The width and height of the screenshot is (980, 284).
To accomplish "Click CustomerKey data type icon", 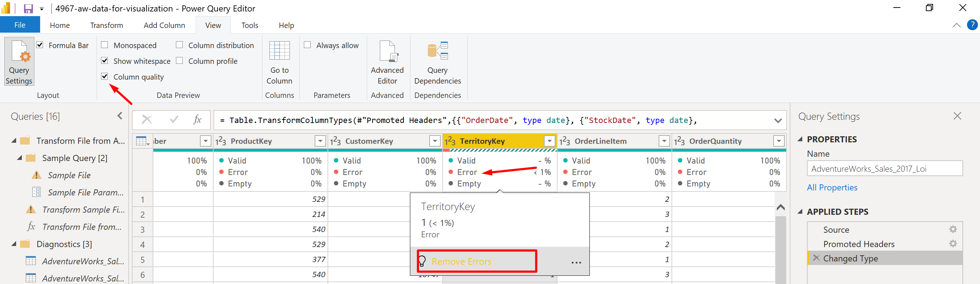I will pyautogui.click(x=335, y=141).
